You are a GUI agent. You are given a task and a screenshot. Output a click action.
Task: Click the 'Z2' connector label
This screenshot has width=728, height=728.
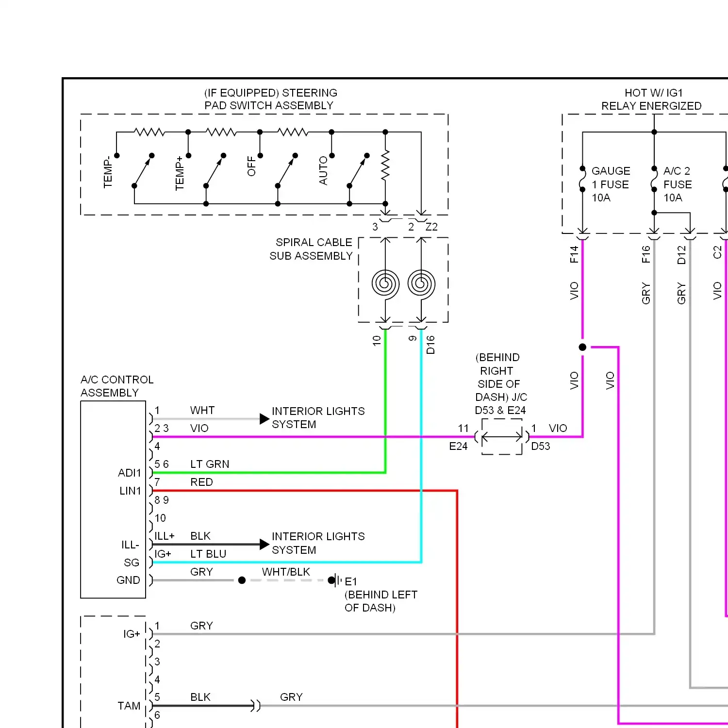[x=431, y=227]
